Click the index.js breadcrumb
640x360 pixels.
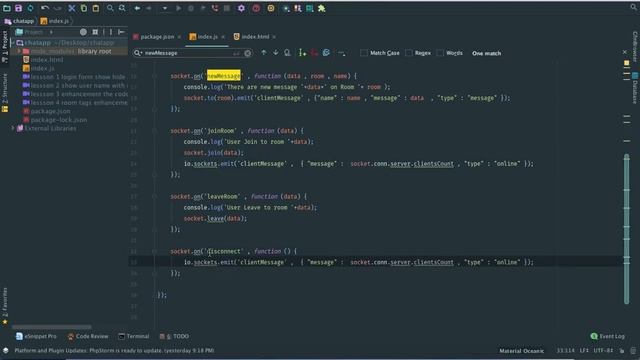(55, 21)
